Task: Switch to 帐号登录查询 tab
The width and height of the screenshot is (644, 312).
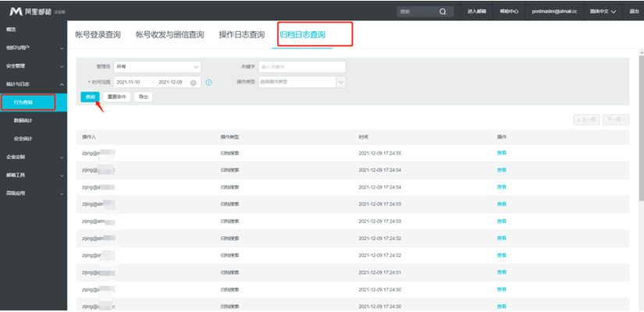Action: coord(98,35)
